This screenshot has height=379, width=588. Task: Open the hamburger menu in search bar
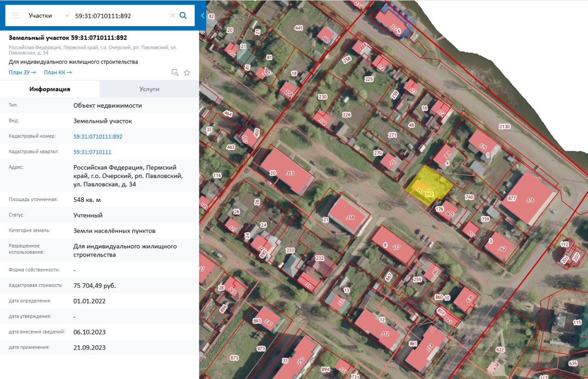point(16,16)
